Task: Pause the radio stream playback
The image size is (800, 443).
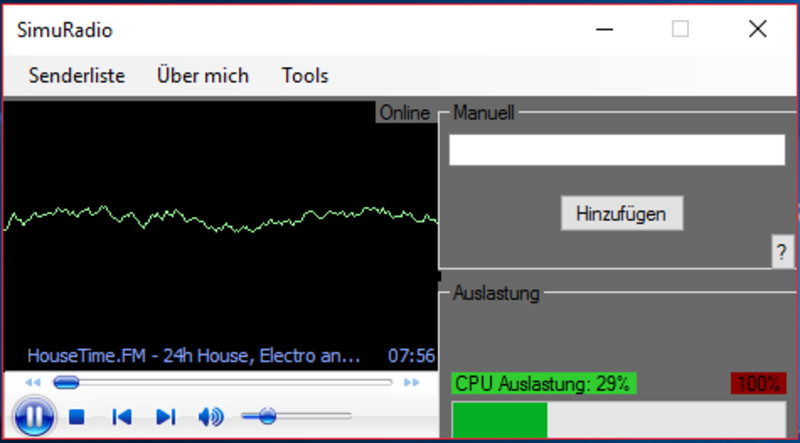Action: click(x=33, y=416)
